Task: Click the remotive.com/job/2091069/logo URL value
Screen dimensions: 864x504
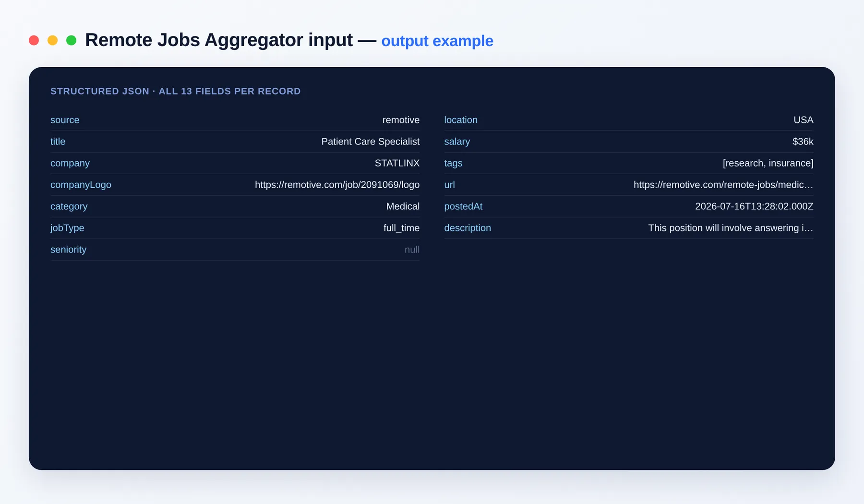Action: [x=337, y=185]
